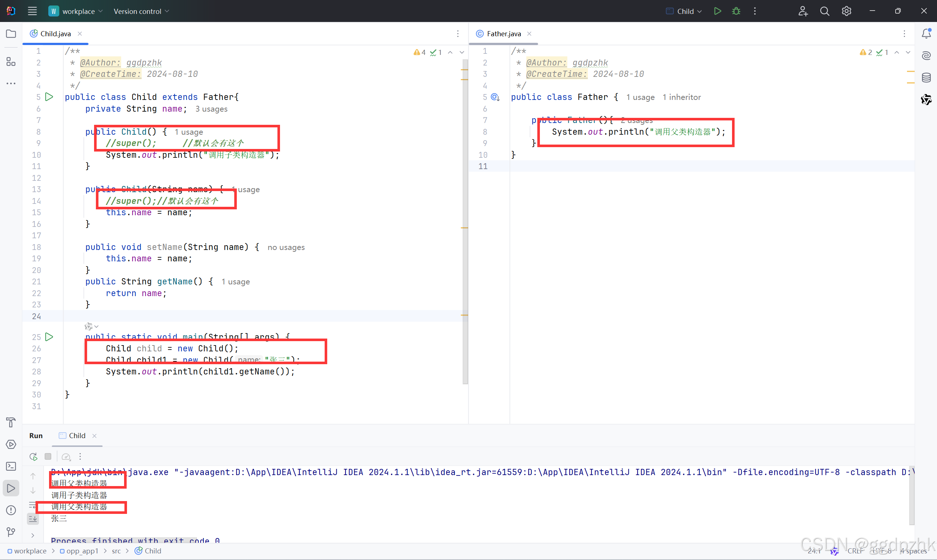Open the Child run configuration dropdown

coord(684,11)
